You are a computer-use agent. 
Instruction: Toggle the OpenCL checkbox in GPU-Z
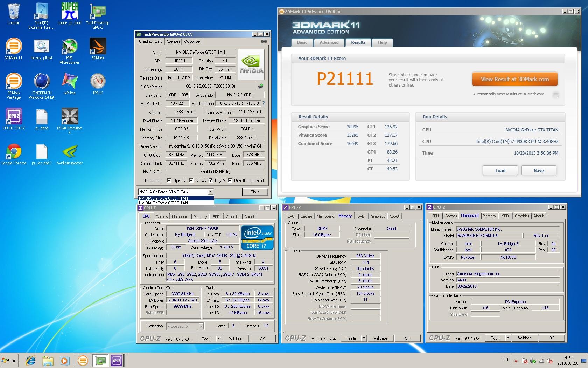point(169,180)
